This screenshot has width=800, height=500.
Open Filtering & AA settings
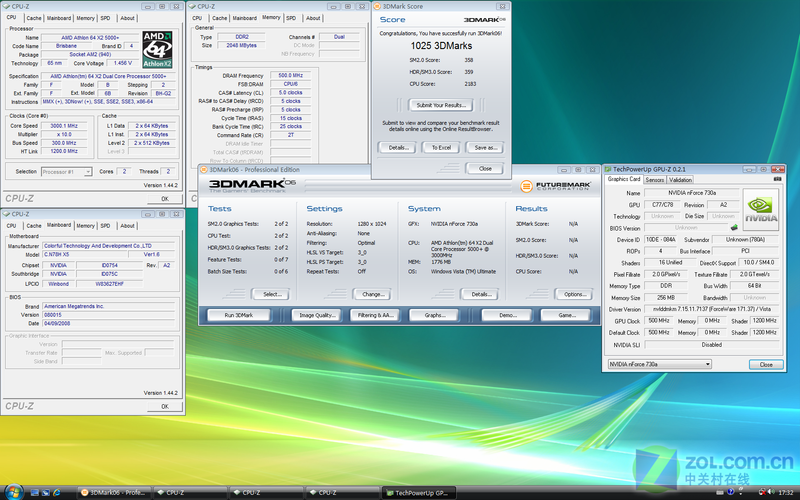(376, 315)
